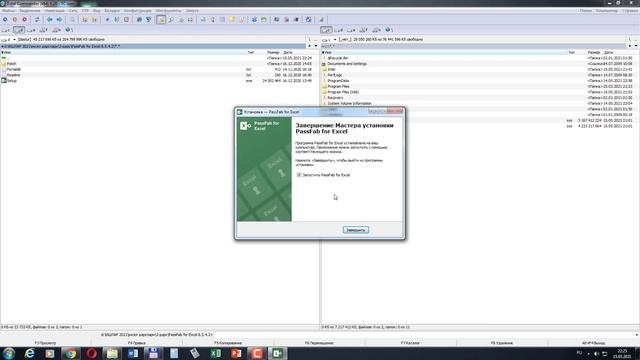Screen dimensions: 640x360
Task: Select the 'Readme' file in left panel
Action: [x=13, y=75]
